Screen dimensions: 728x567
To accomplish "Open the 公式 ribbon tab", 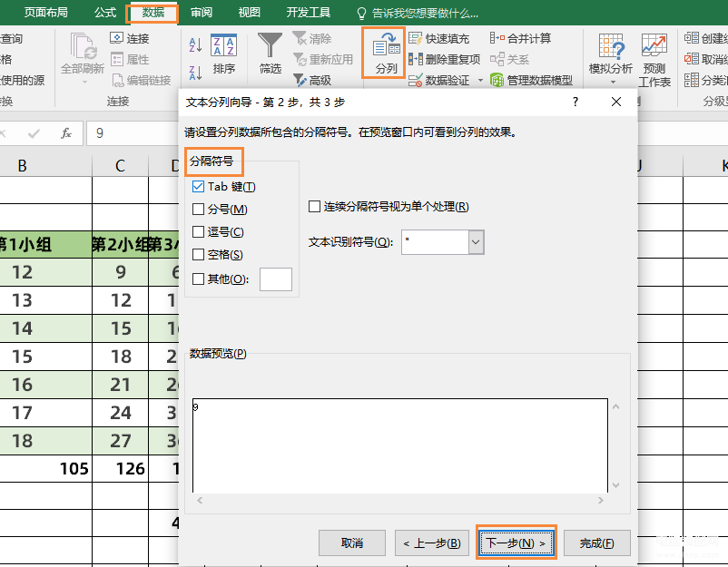I will [105, 13].
